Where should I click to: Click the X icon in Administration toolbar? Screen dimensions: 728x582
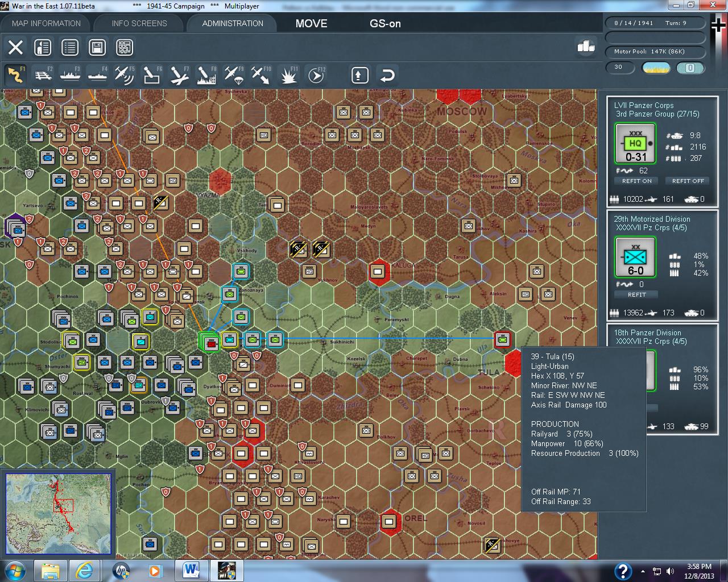tap(15, 47)
